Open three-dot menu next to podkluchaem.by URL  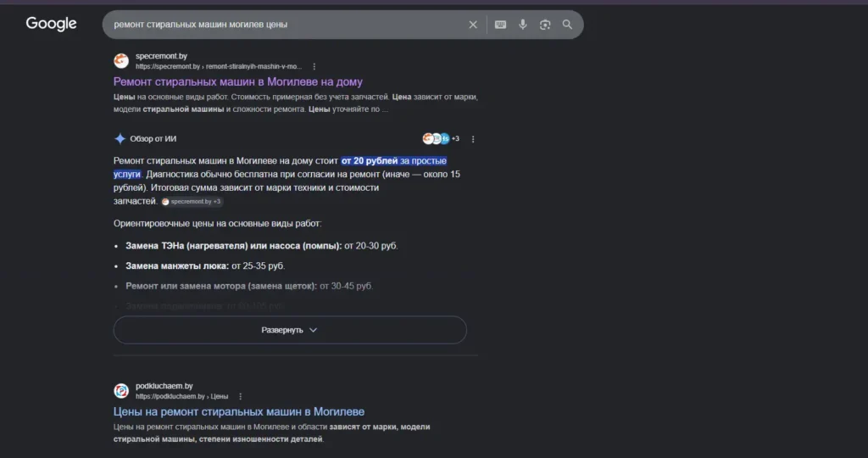click(x=240, y=397)
